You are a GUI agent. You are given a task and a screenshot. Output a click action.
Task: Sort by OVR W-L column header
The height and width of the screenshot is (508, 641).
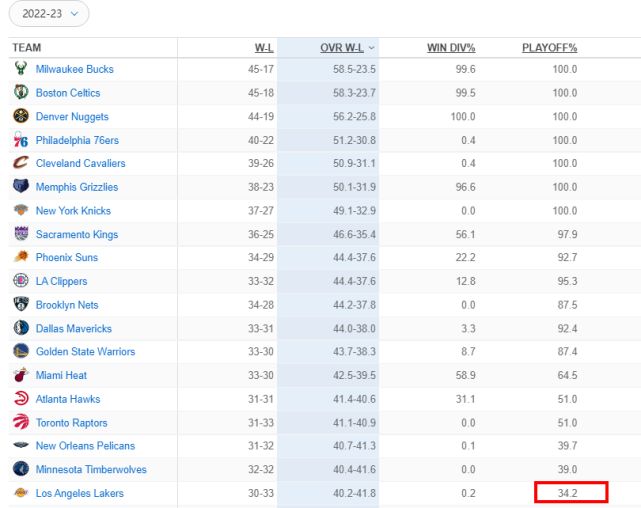pyautogui.click(x=342, y=48)
